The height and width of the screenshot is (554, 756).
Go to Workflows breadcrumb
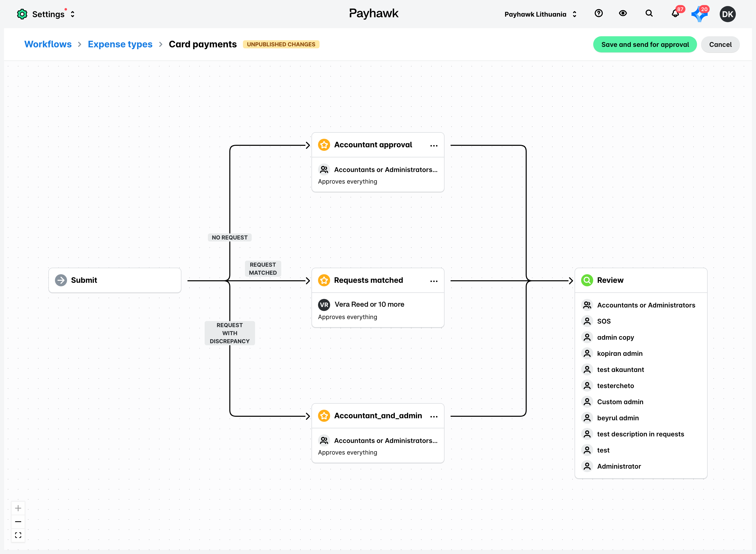[48, 44]
